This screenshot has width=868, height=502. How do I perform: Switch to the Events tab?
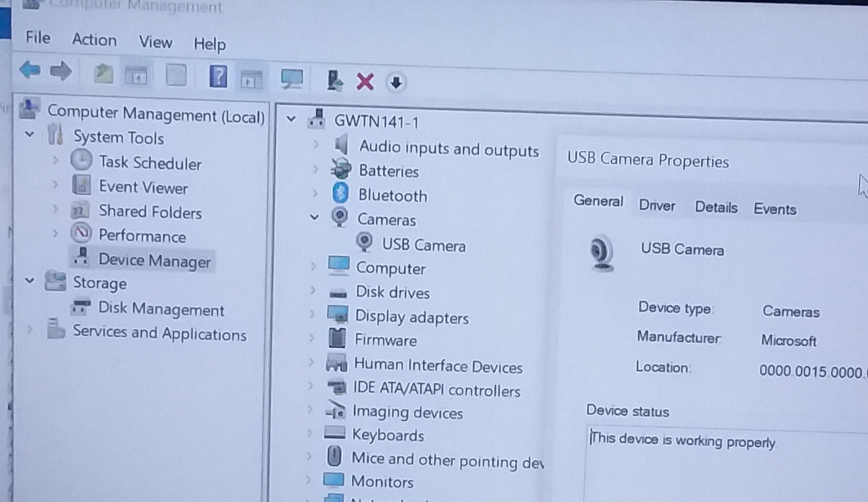(x=775, y=209)
